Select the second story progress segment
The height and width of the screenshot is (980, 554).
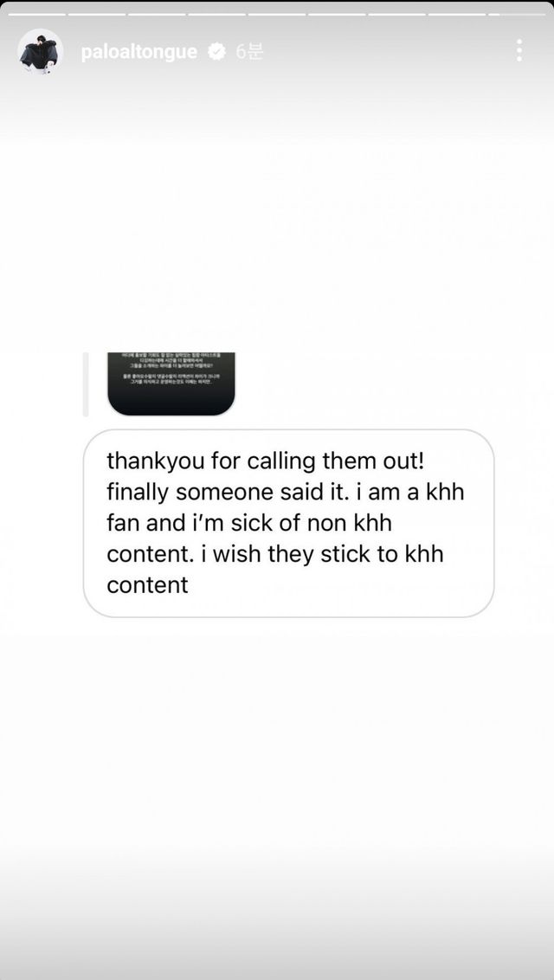point(97,15)
